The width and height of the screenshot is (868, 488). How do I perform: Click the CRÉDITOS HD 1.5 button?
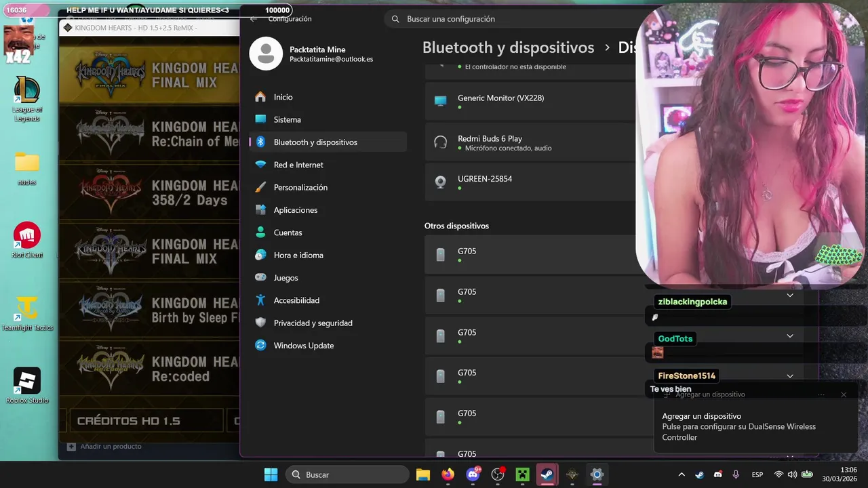146,420
